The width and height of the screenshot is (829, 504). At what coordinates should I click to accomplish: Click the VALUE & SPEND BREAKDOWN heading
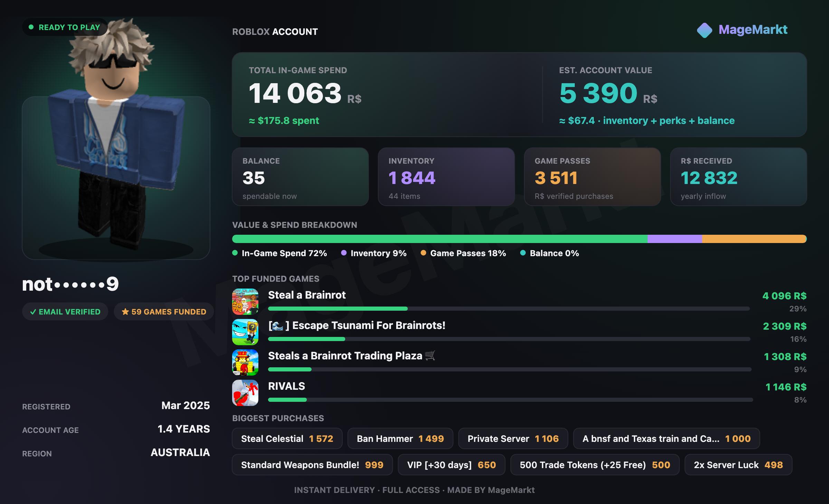(295, 225)
